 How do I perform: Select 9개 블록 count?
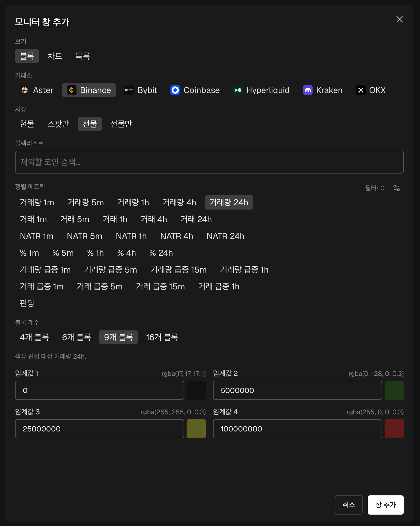pos(118,337)
